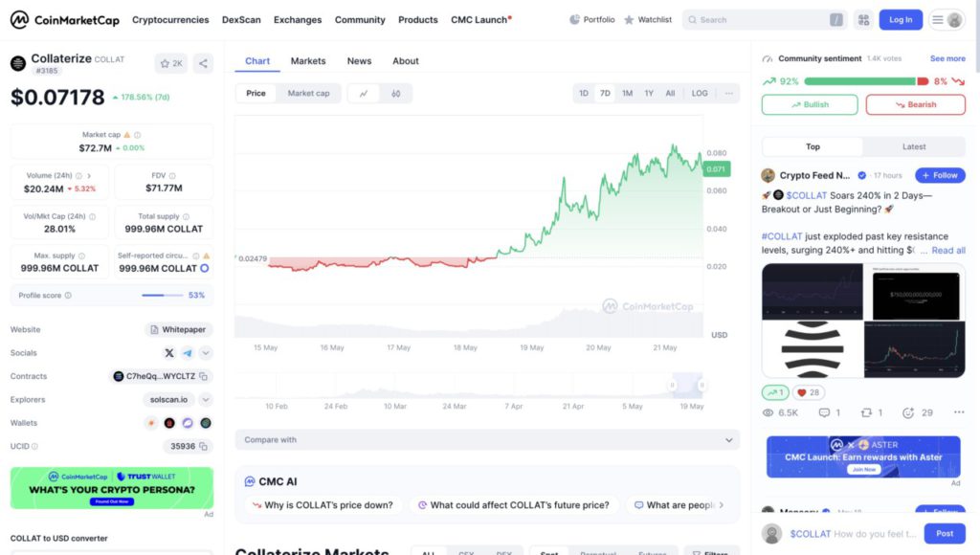
Task: Switch community feed to Latest
Action: [x=914, y=146]
